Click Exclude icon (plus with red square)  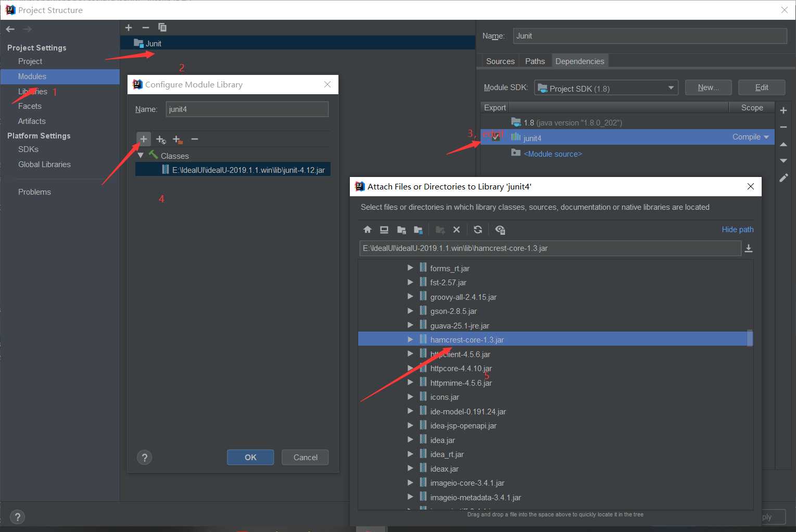click(178, 140)
